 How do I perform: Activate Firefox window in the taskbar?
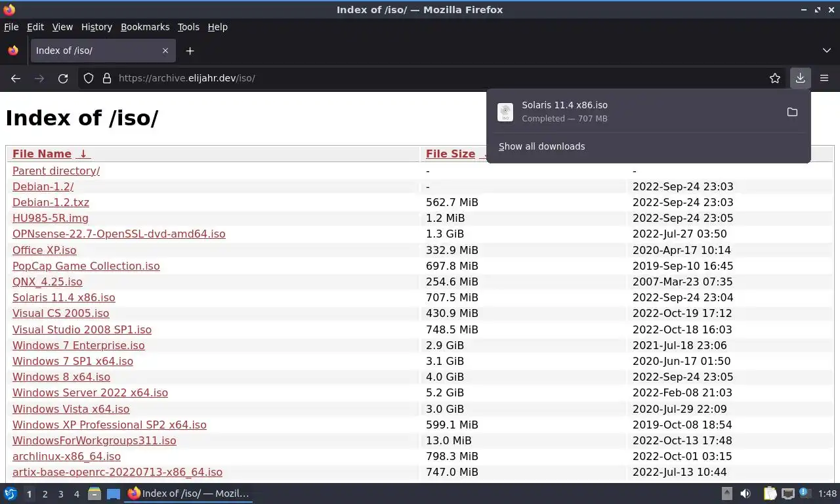coord(189,493)
